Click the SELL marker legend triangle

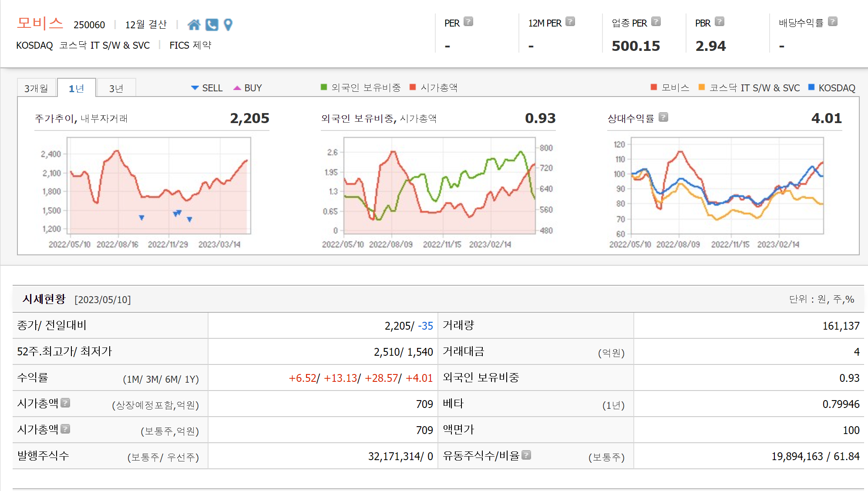195,88
